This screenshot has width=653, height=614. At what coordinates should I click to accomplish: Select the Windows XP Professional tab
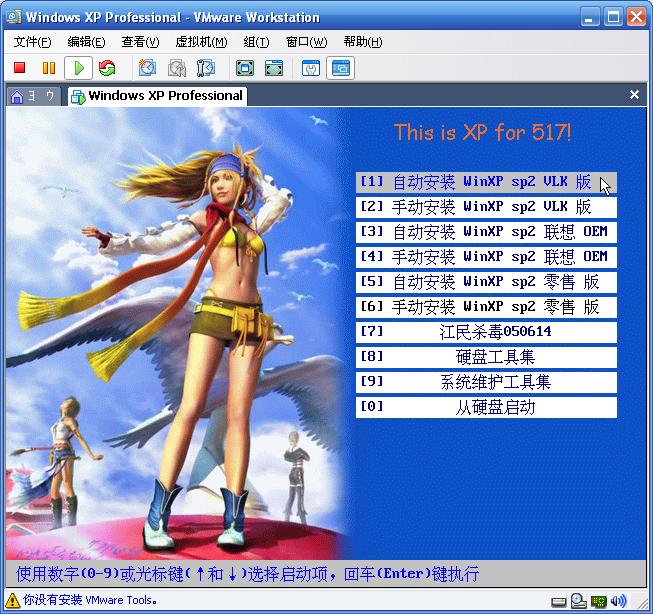coord(157,96)
